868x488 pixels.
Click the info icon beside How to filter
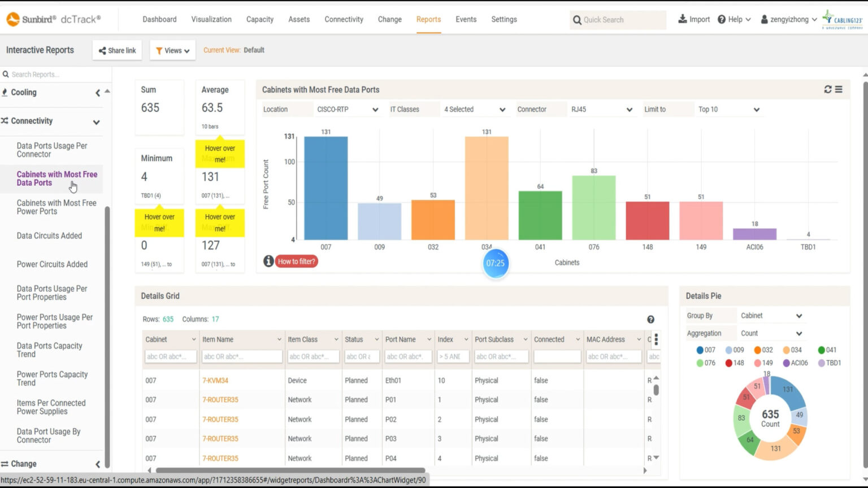(268, 261)
